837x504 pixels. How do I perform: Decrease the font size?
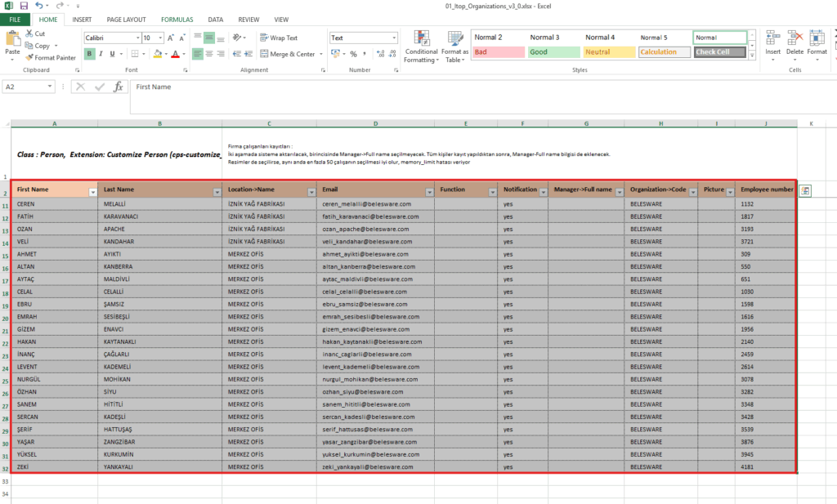pos(182,38)
